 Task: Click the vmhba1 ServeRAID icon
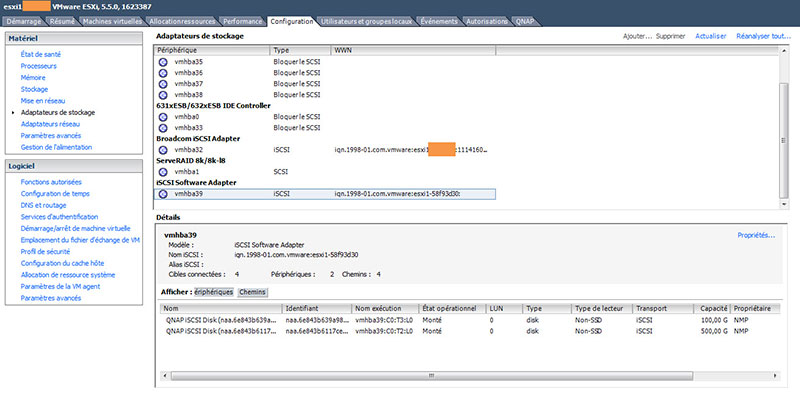163,172
